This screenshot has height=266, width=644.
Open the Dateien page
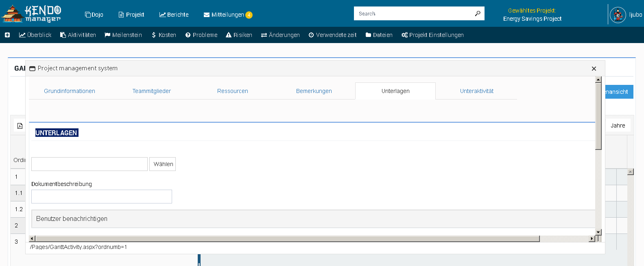tap(379, 35)
